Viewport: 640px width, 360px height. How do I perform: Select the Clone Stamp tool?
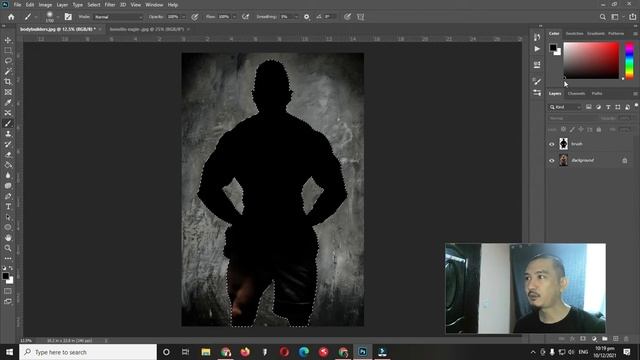[x=8, y=134]
